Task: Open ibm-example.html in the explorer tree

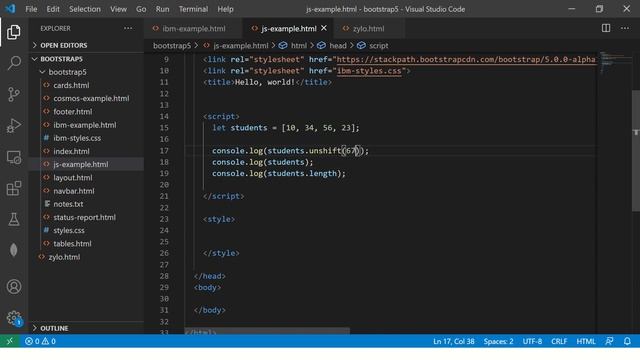Action: tap(84, 125)
